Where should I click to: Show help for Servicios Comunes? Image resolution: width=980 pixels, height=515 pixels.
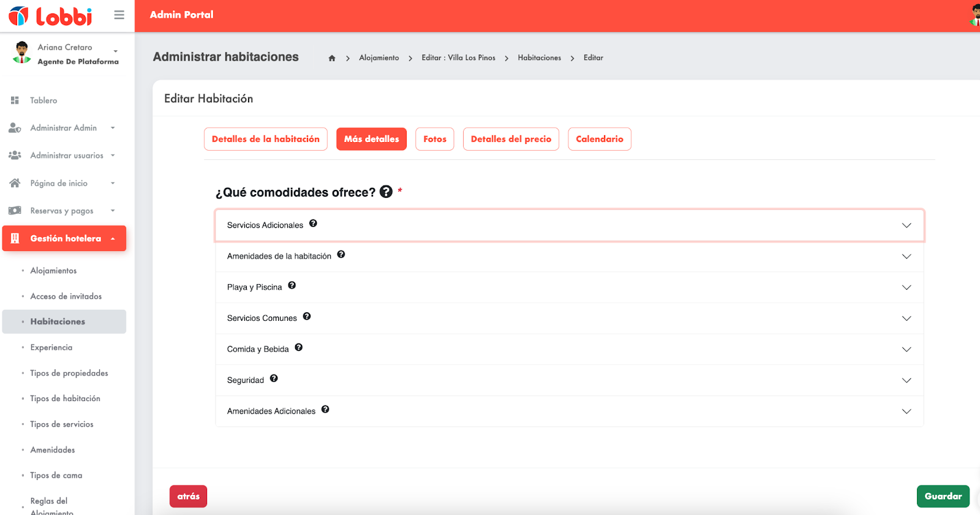pyautogui.click(x=307, y=317)
